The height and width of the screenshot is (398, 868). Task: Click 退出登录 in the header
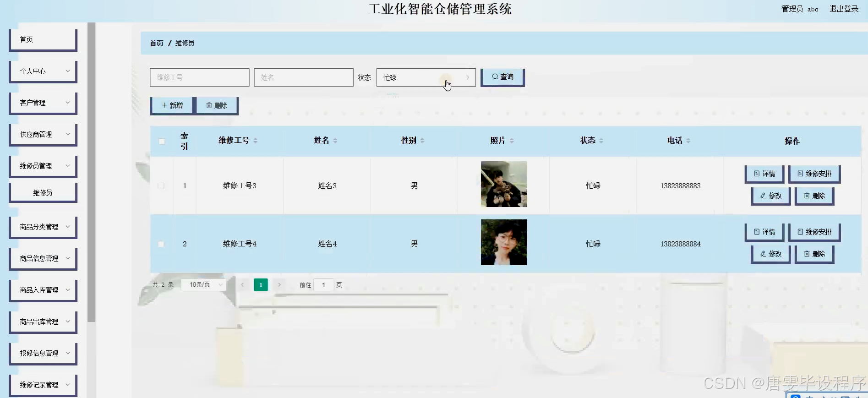point(844,9)
